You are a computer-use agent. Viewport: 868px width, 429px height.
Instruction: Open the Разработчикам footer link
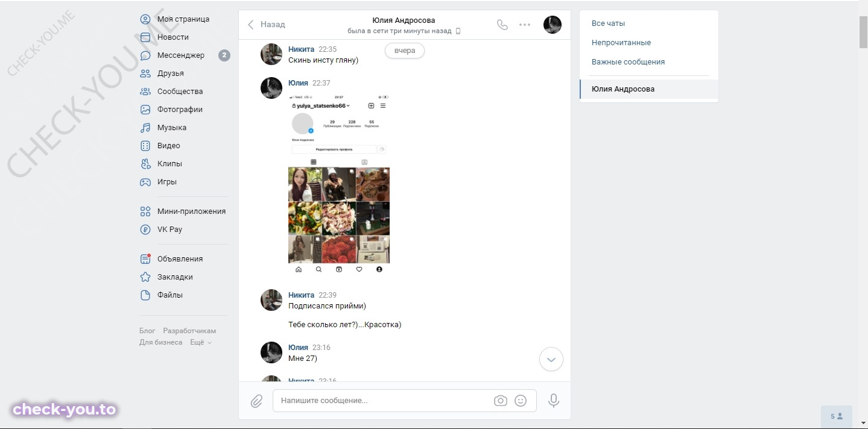189,331
